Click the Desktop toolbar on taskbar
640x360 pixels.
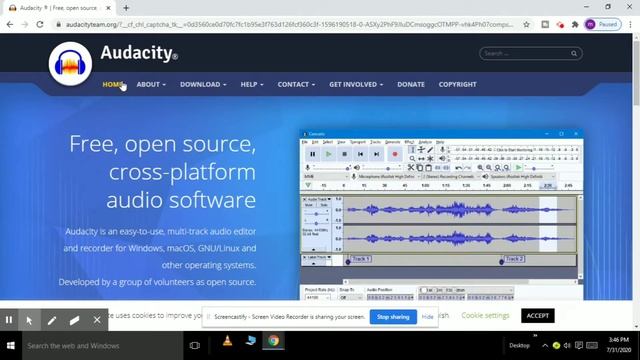click(x=519, y=346)
